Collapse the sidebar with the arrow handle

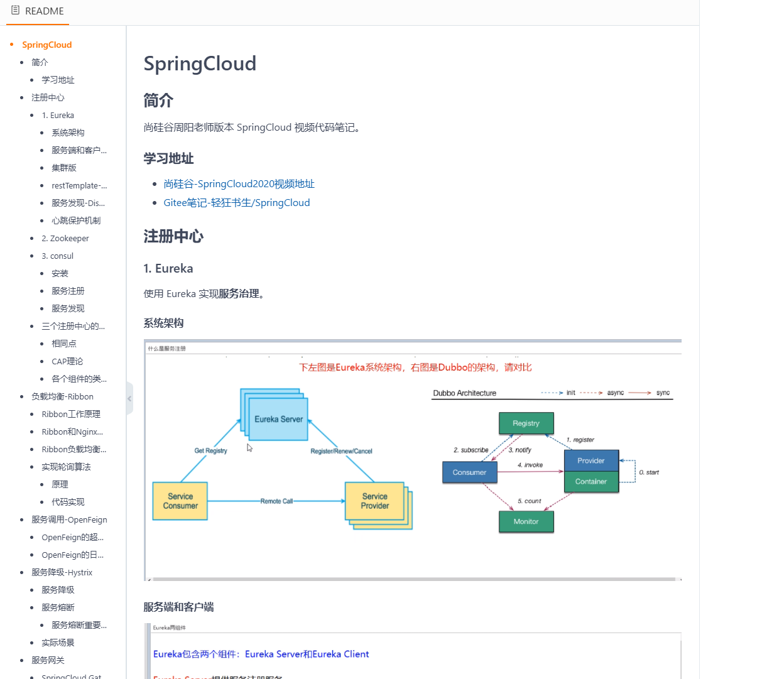[129, 398]
